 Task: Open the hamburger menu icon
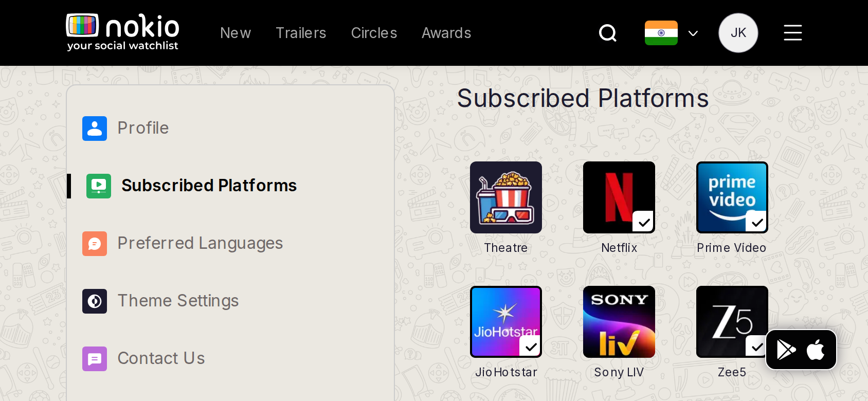pos(792,33)
